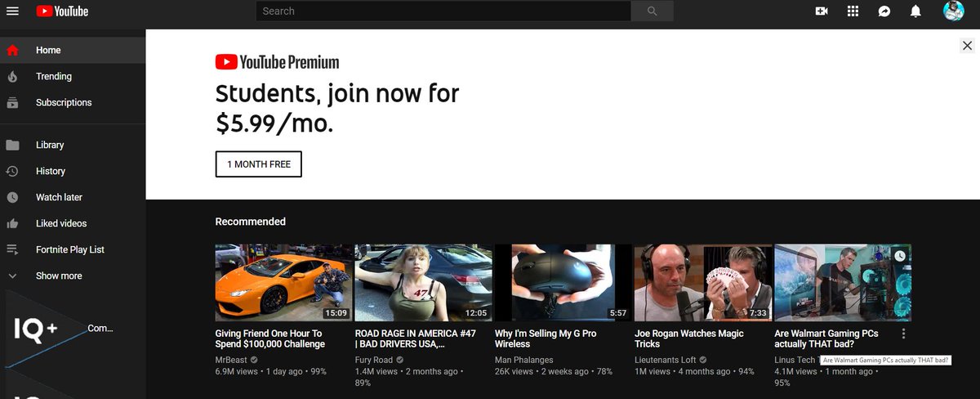The image size is (980, 399).
Task: Open the hamburger guide menu
Action: (x=12, y=11)
